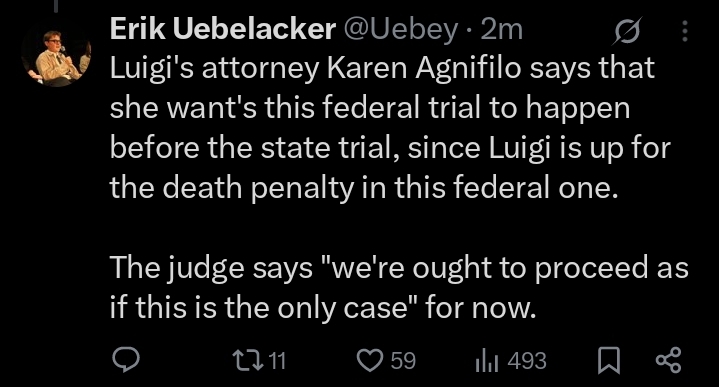
Task: Click the Erik Uebelacker display name
Action: [222, 29]
